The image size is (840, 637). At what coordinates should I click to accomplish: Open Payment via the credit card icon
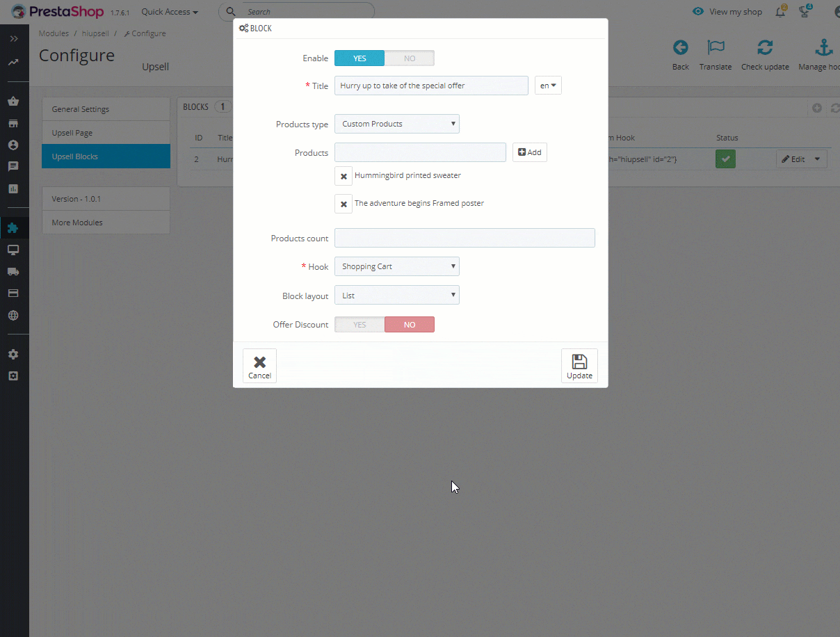[x=13, y=293]
